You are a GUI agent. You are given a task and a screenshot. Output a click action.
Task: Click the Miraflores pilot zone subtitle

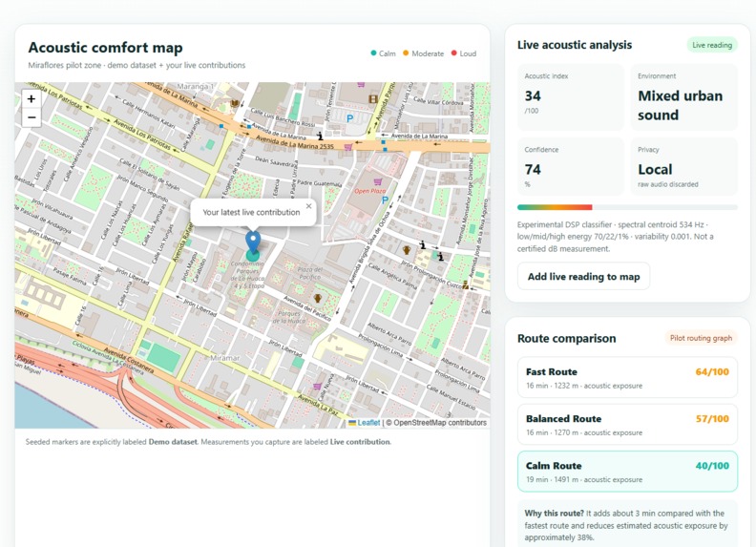(136, 65)
